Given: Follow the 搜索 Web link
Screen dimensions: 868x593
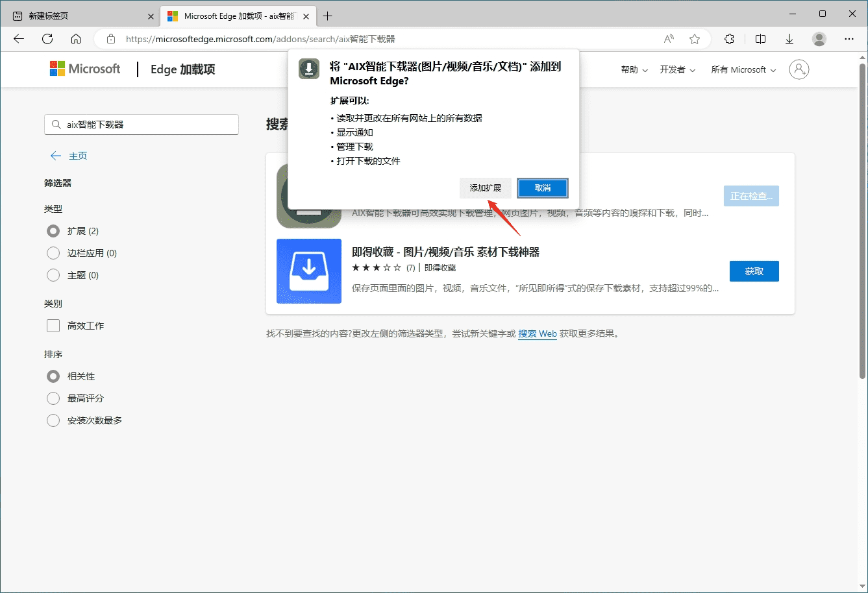Looking at the screenshot, I should coord(538,333).
